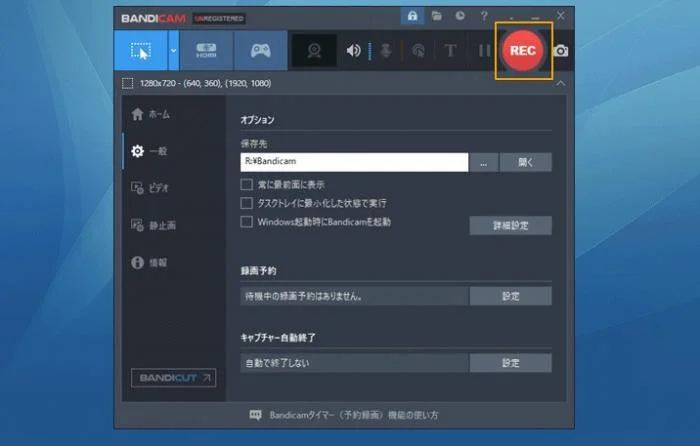Open the screen recording mode dropdown arrow
The image size is (700, 446).
(x=174, y=50)
